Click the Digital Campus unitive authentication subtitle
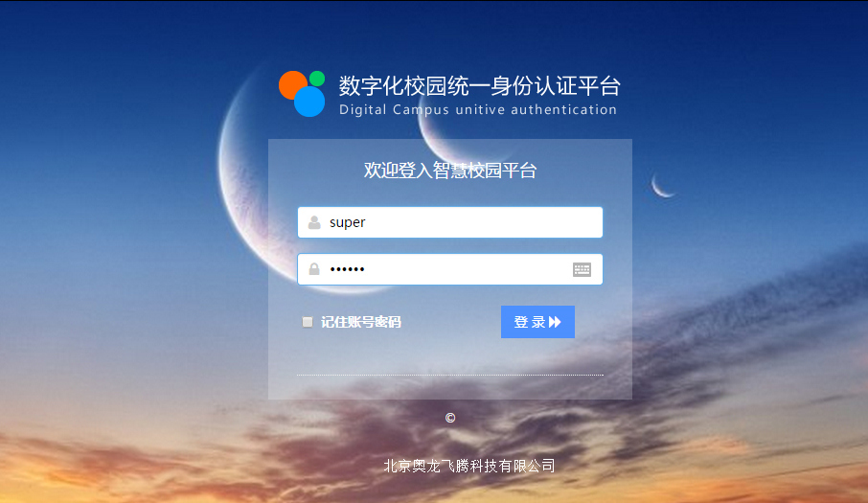The width and height of the screenshot is (868, 503). (x=478, y=109)
